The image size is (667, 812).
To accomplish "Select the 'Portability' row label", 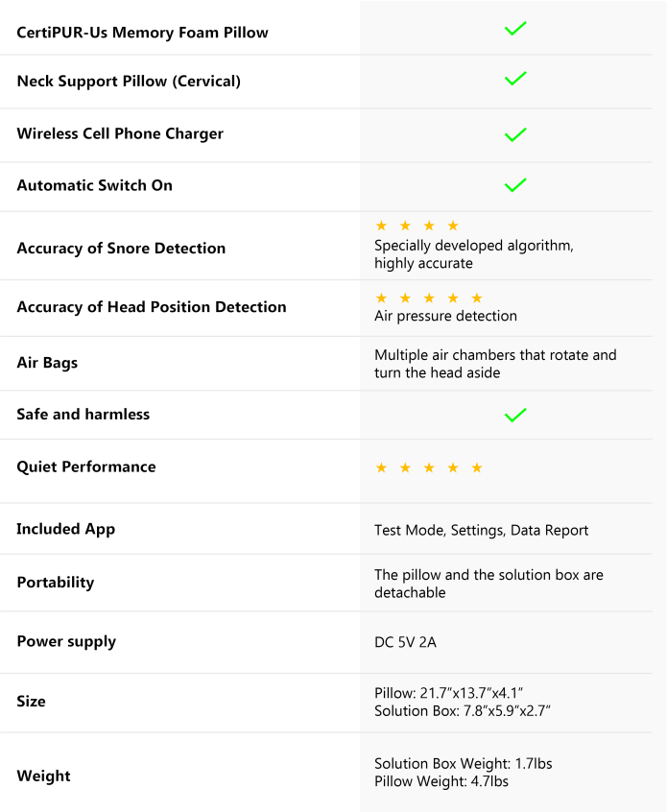I will coord(56,583).
